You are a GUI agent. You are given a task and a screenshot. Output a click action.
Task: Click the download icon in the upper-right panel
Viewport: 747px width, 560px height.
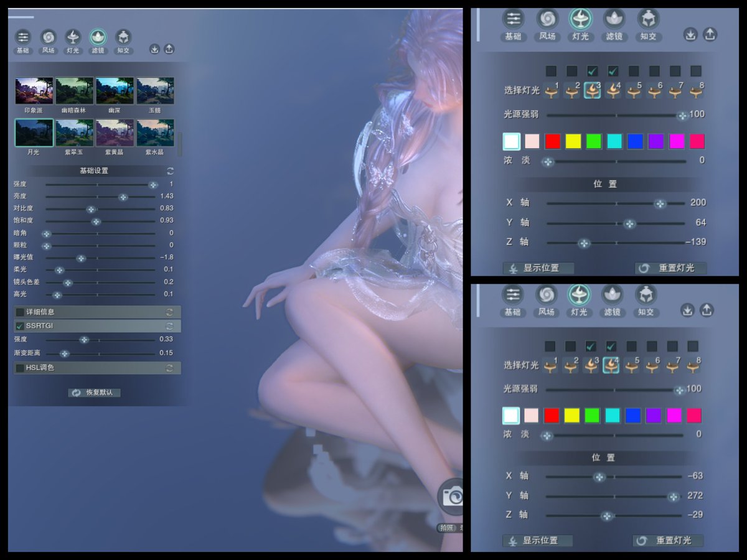pos(690,35)
